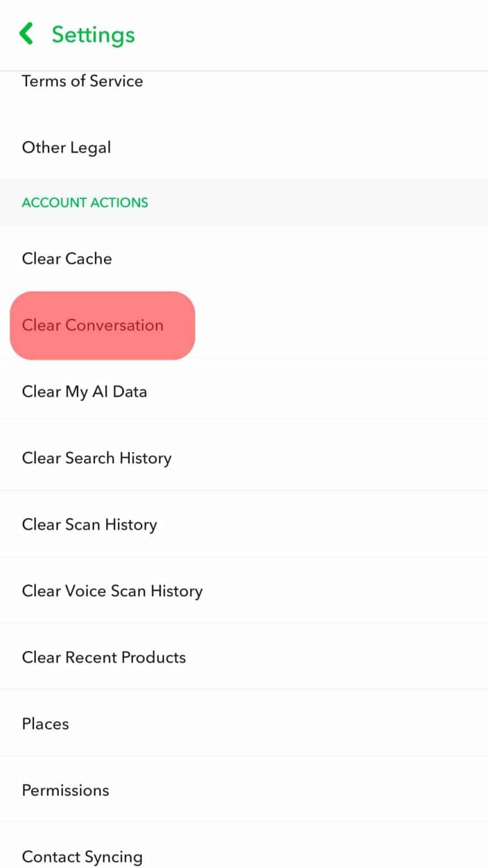
Task: Clear your search history
Action: pyautogui.click(x=97, y=458)
